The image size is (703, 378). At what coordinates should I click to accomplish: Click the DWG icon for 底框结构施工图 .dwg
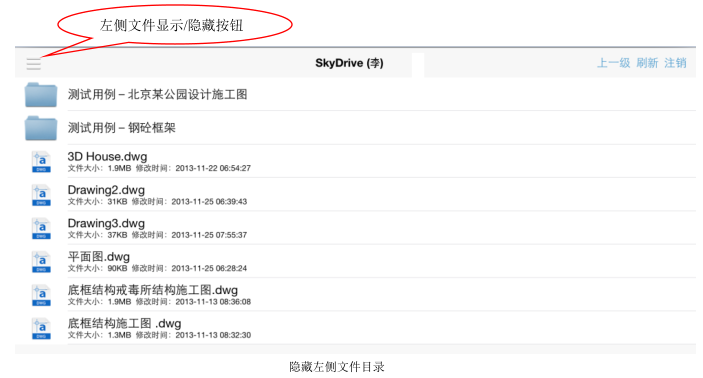[41, 329]
